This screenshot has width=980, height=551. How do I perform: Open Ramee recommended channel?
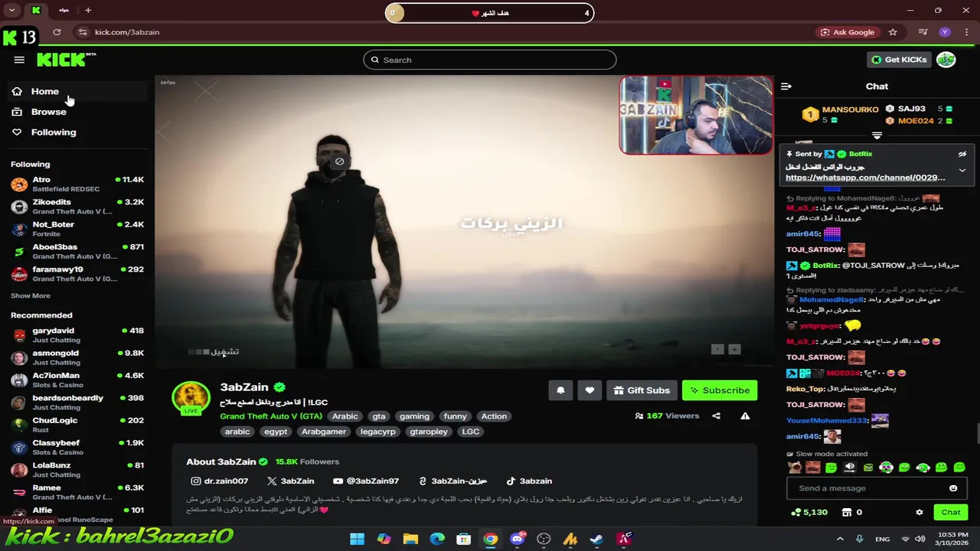tap(77, 491)
